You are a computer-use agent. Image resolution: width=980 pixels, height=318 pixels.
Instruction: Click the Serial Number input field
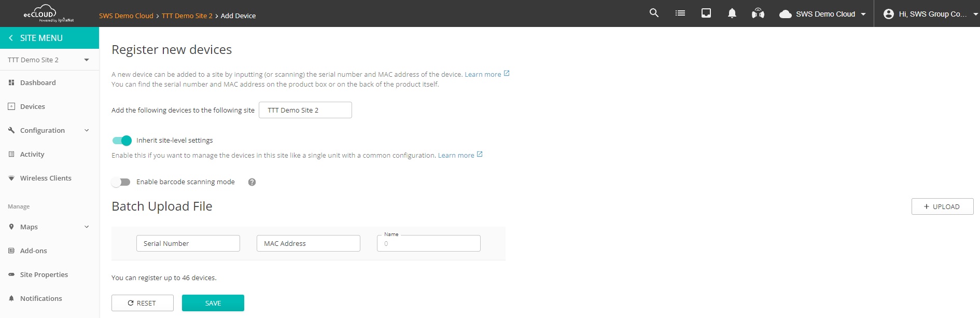[x=188, y=243]
